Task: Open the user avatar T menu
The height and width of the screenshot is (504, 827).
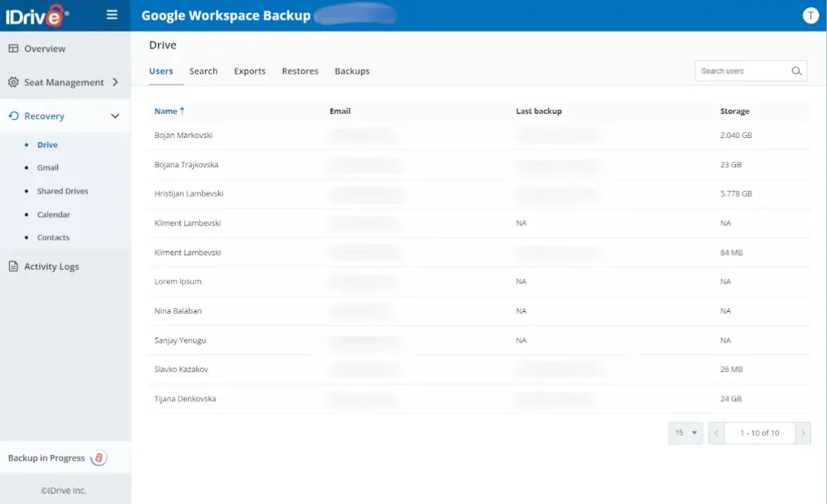Action: click(810, 15)
